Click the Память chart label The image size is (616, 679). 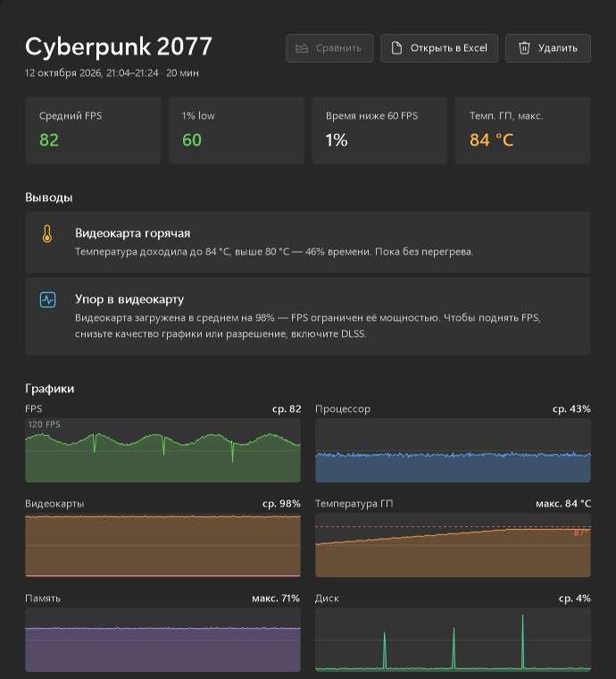pos(43,599)
